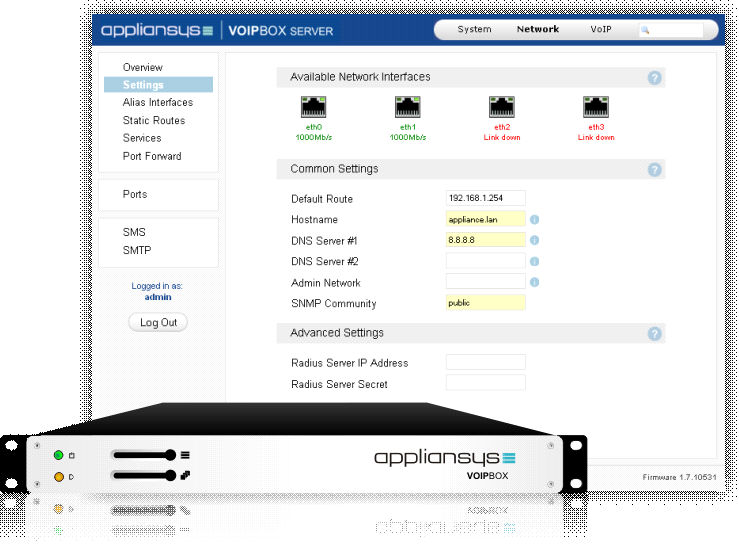The image size is (739, 551).
Task: Click the eth2 Link down status text
Action: tap(502, 137)
